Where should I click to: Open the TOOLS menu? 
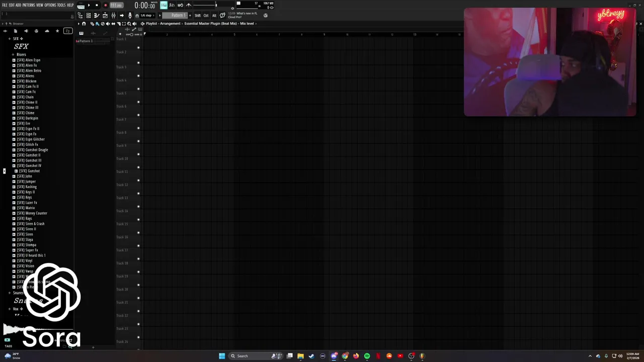tap(61, 5)
